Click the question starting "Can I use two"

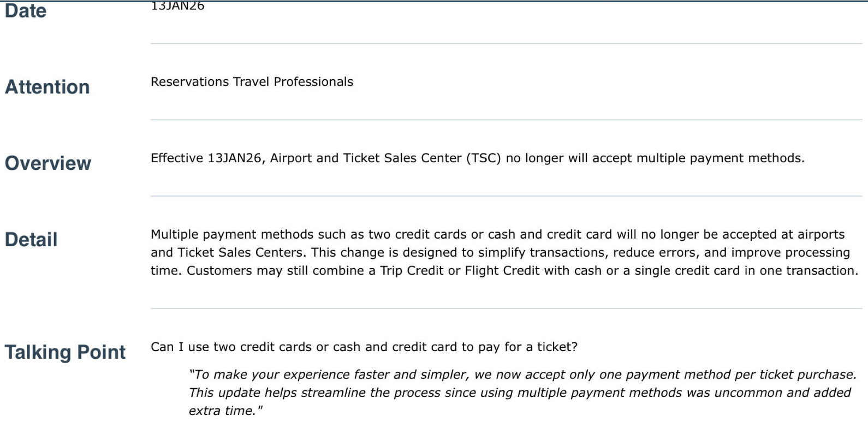coord(364,347)
